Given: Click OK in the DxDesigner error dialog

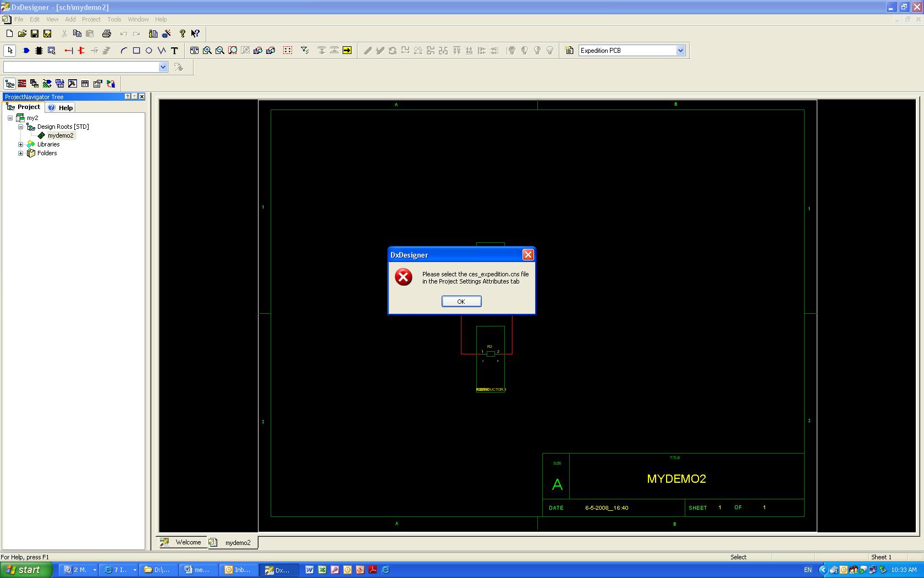Looking at the screenshot, I should pos(461,301).
